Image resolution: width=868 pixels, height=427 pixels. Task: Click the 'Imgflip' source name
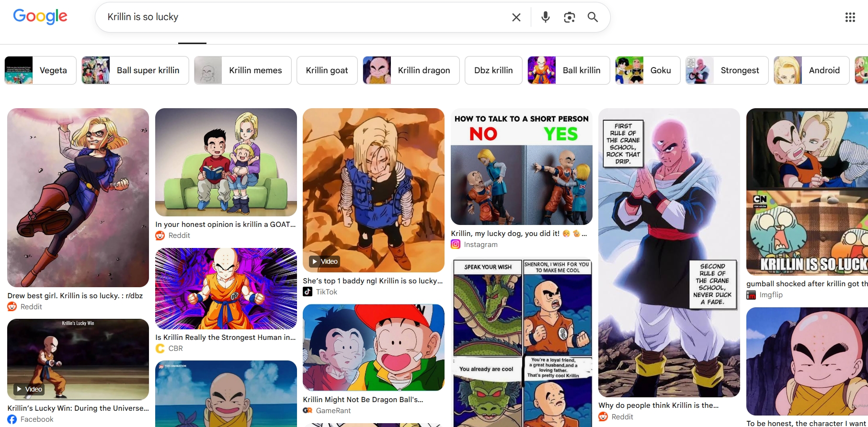(771, 295)
